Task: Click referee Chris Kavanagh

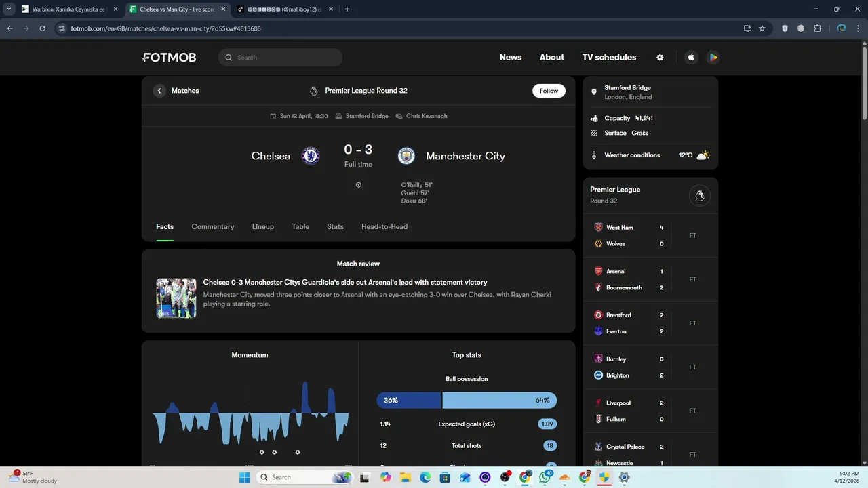Action: tap(421, 116)
